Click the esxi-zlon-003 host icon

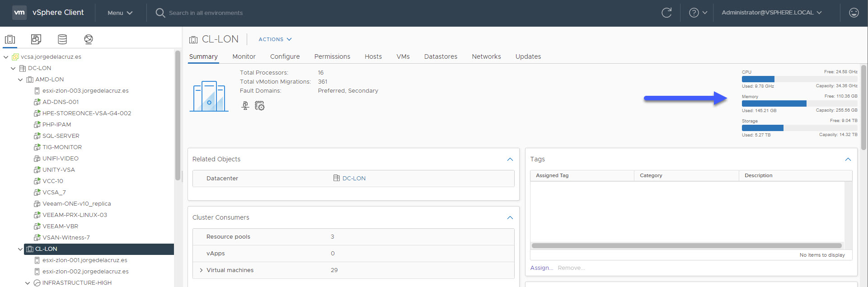[x=37, y=91]
